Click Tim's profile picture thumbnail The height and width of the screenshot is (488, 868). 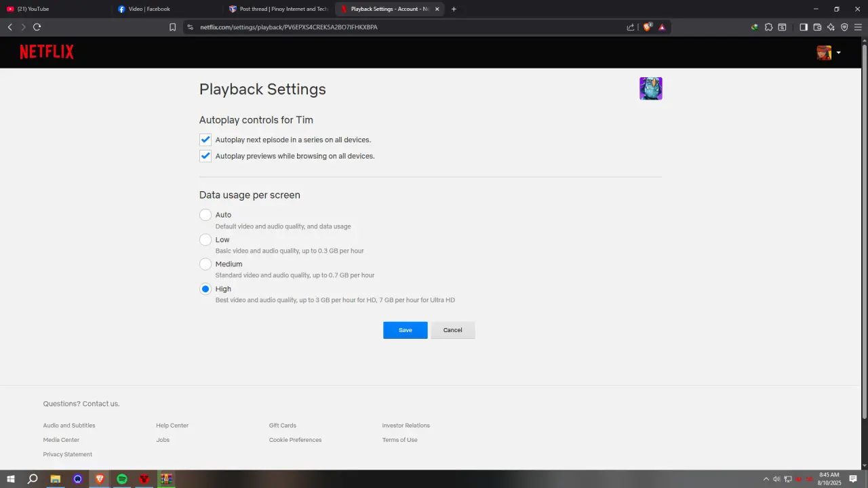[x=650, y=89]
